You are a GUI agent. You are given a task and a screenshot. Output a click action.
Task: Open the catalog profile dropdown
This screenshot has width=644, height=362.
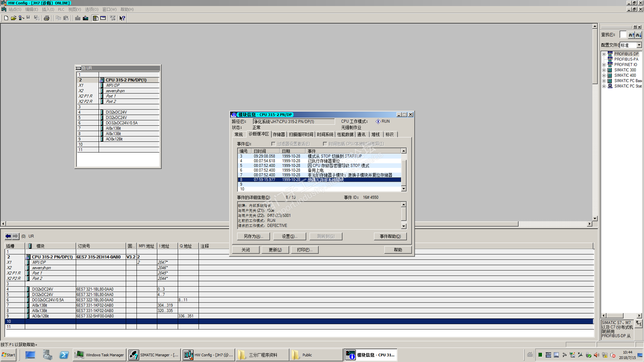(639, 45)
